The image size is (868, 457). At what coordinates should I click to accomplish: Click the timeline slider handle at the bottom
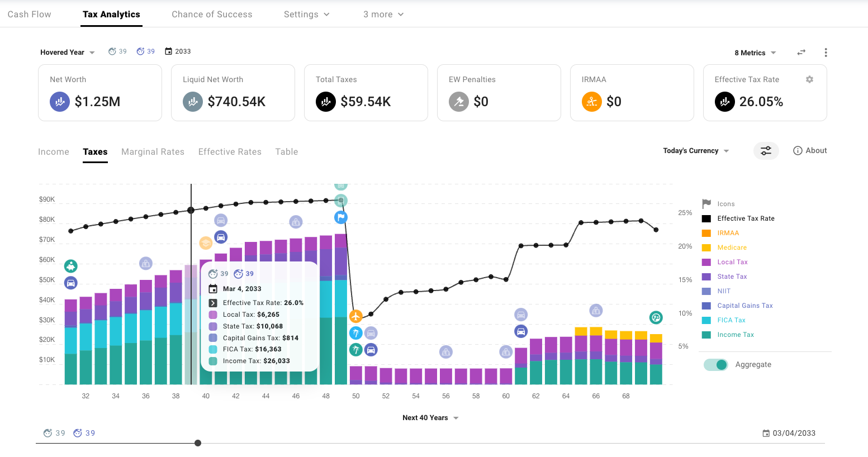tap(197, 442)
